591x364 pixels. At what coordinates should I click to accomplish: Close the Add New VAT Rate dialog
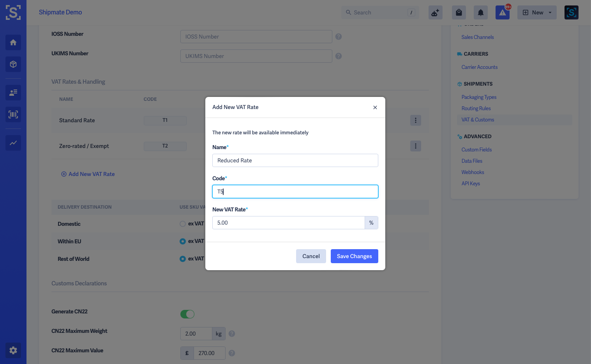click(x=375, y=107)
